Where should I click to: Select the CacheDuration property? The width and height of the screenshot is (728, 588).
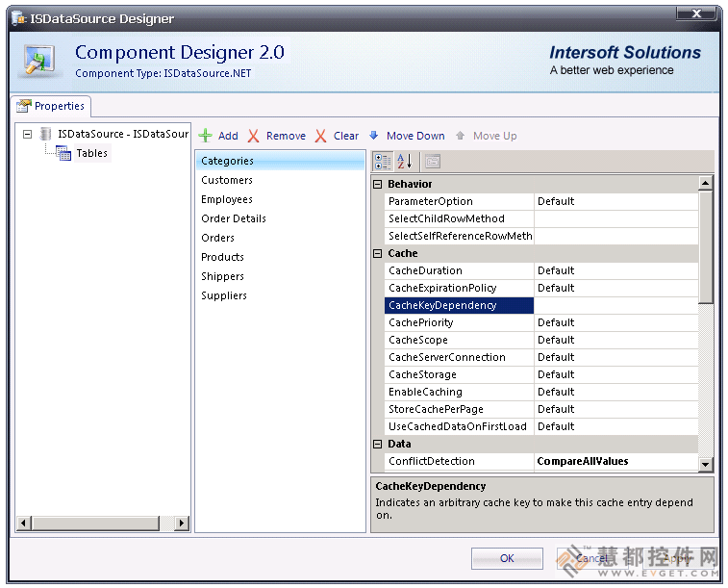pyautogui.click(x=459, y=270)
